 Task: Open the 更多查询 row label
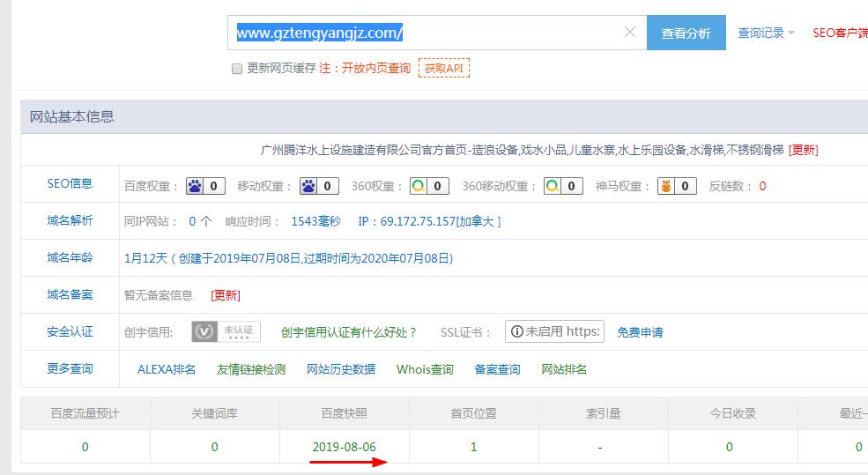pyautogui.click(x=70, y=368)
